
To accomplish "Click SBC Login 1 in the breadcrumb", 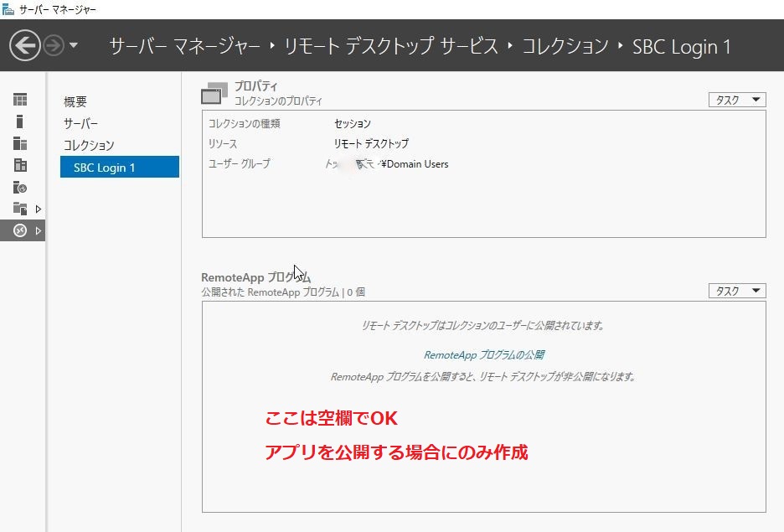I will [681, 47].
